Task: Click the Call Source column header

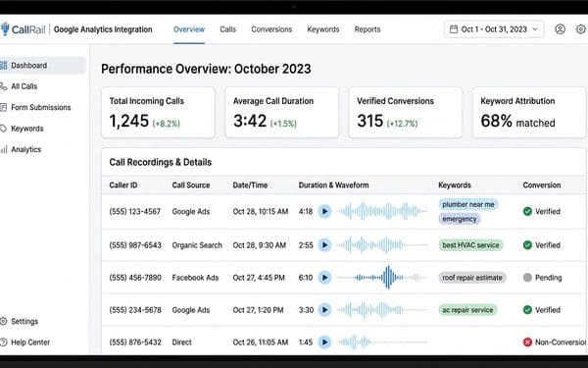Action: point(191,185)
